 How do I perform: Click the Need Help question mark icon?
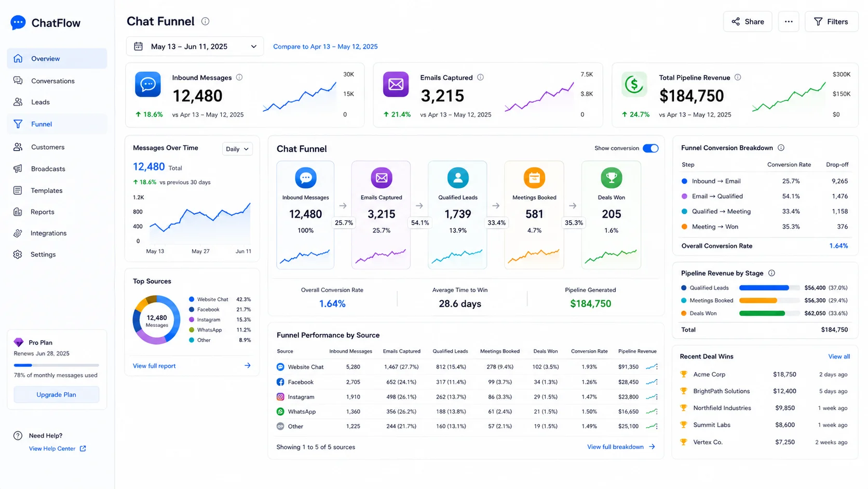pyautogui.click(x=18, y=435)
